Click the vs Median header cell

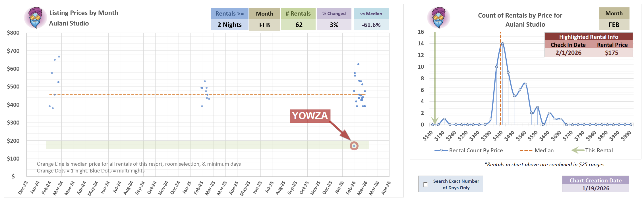[371, 14]
